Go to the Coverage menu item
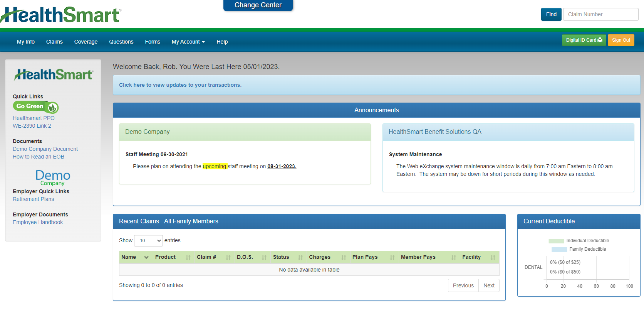 coord(86,42)
